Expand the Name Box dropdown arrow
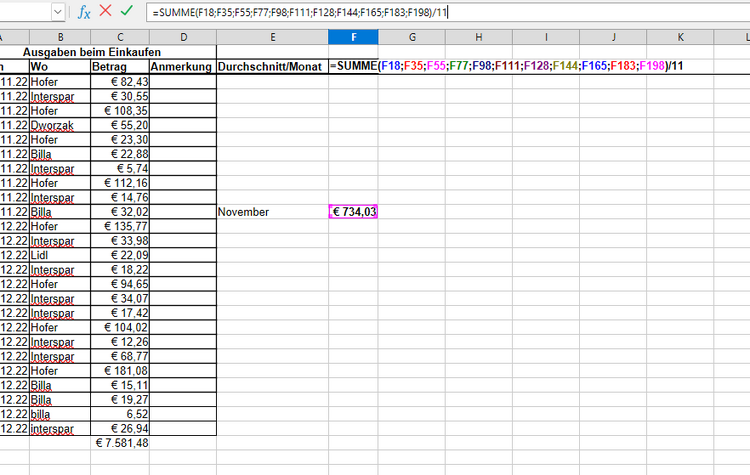The image size is (750, 475). coord(56,12)
